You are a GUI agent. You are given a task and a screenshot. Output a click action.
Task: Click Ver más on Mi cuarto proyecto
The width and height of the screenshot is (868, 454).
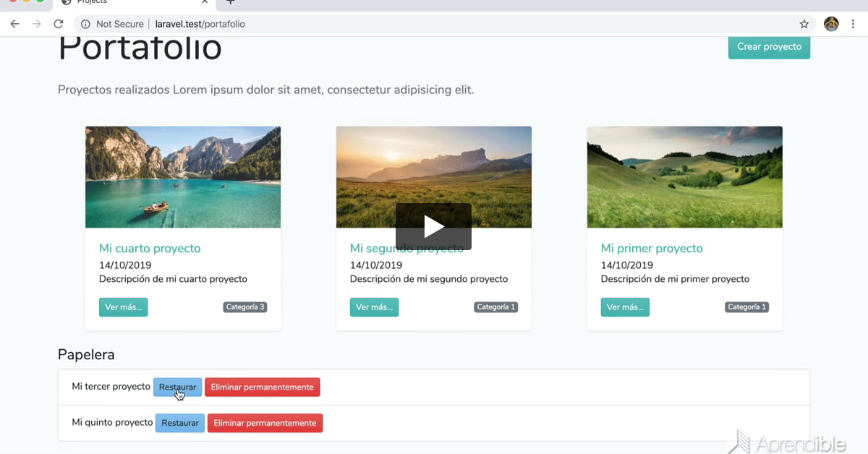click(x=123, y=307)
